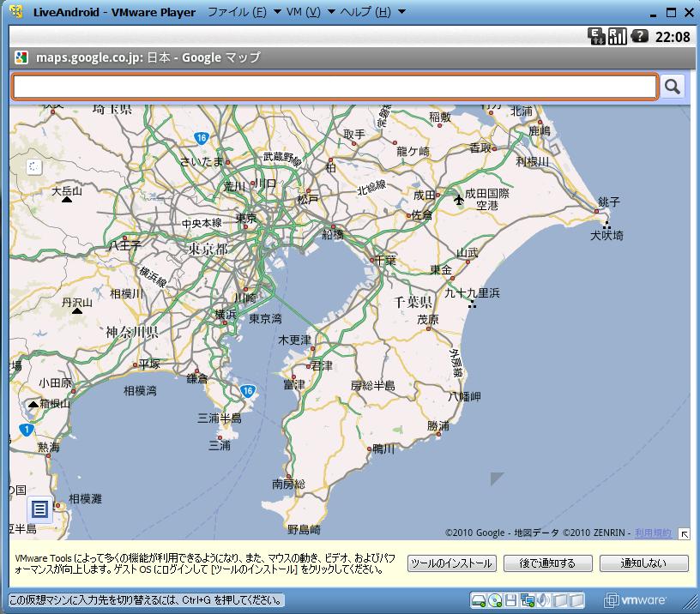Click the 銚子 city label

click(x=609, y=202)
